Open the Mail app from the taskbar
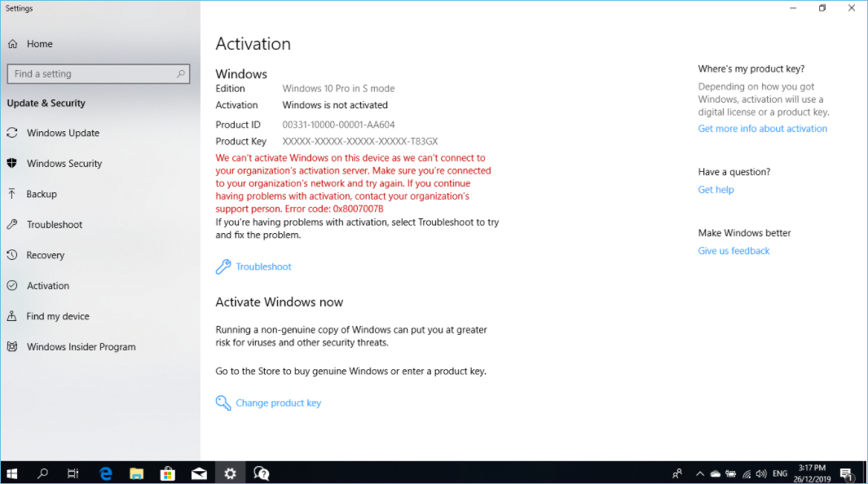The width and height of the screenshot is (868, 484). click(199, 473)
